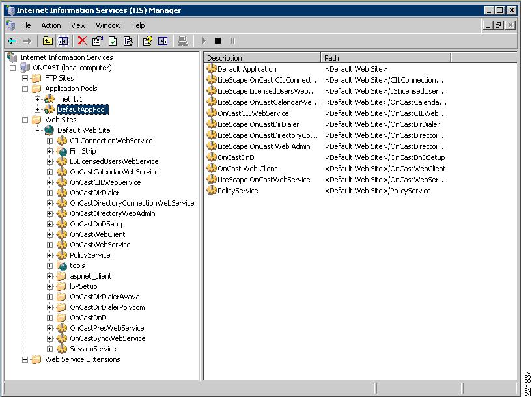Viewport: 532px width, 397px height.
Task: Collapse the ONCAST (local computer) node
Action: [13, 68]
